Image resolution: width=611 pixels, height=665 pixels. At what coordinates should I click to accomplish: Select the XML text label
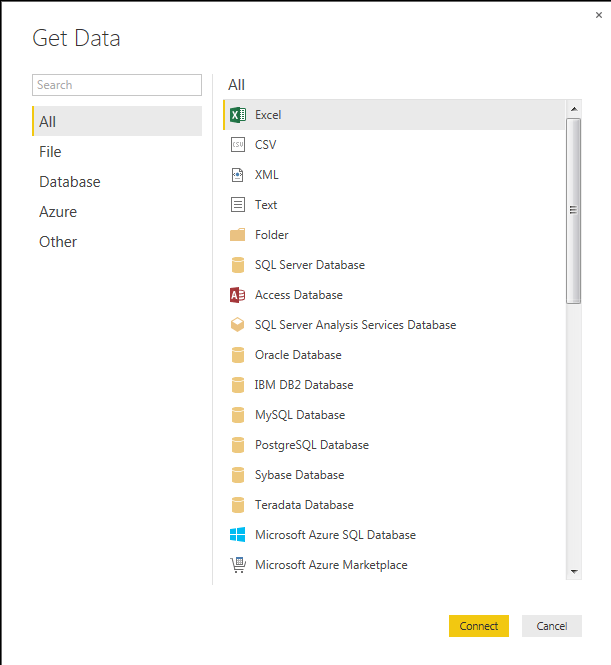tap(267, 175)
